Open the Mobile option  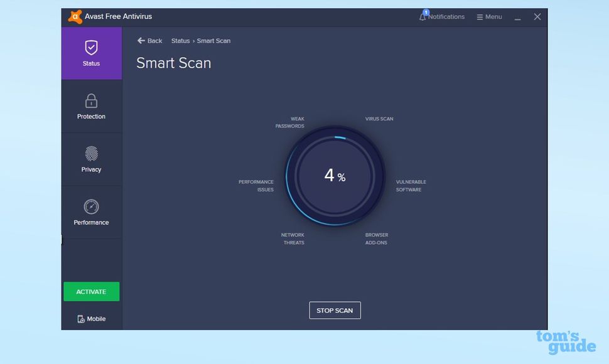click(x=91, y=319)
